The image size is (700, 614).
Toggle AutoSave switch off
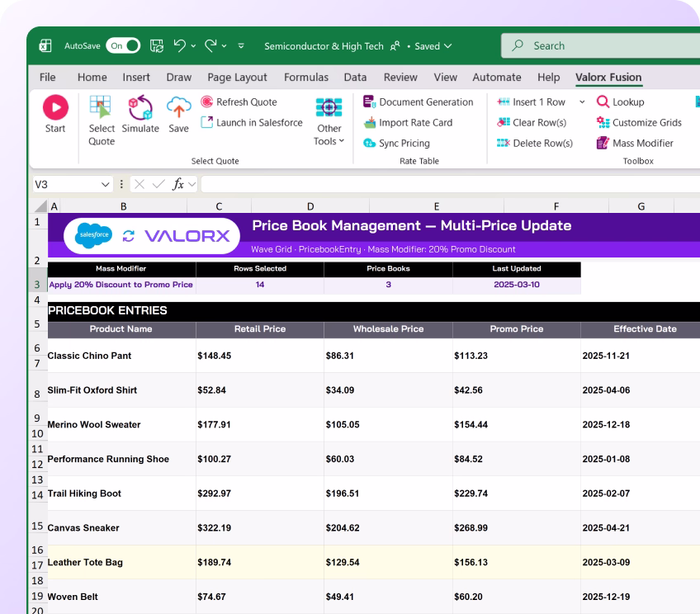[123, 45]
